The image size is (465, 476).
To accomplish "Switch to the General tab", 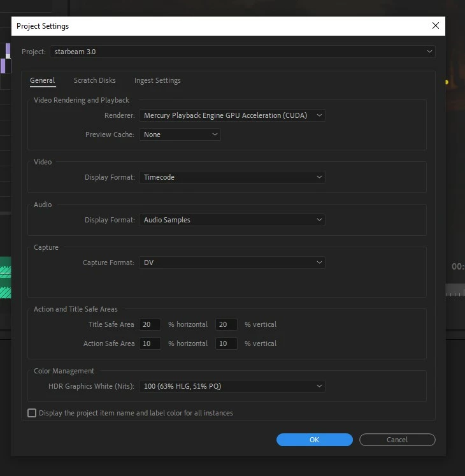I will pyautogui.click(x=43, y=80).
